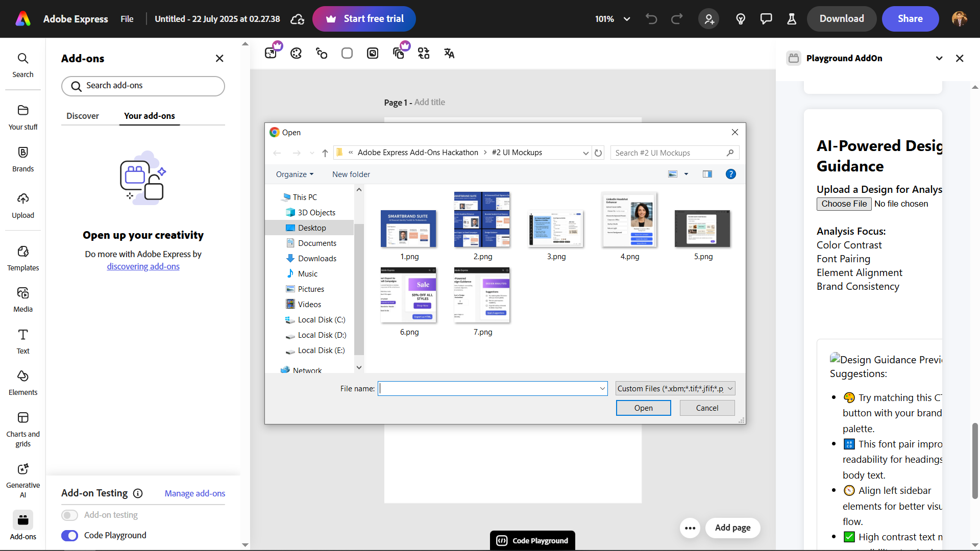The image size is (980, 551).
Task: Expand the Playground AddOn chevron
Action: pyautogui.click(x=939, y=58)
